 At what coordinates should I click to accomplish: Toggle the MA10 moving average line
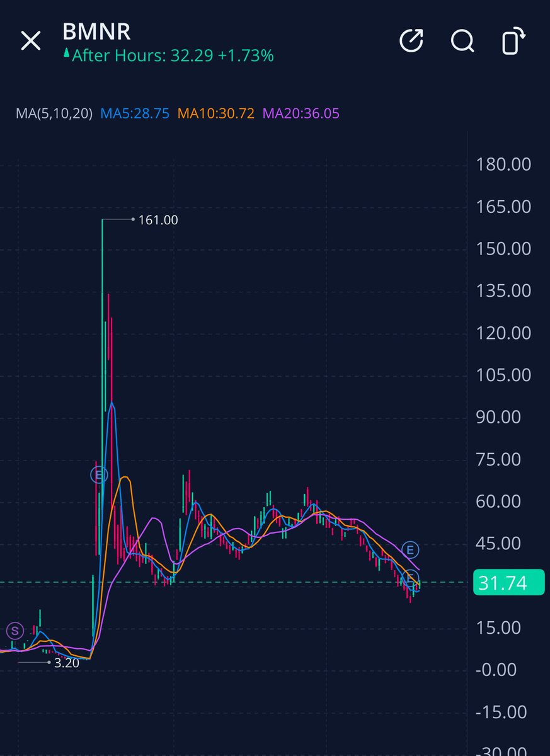point(215,113)
